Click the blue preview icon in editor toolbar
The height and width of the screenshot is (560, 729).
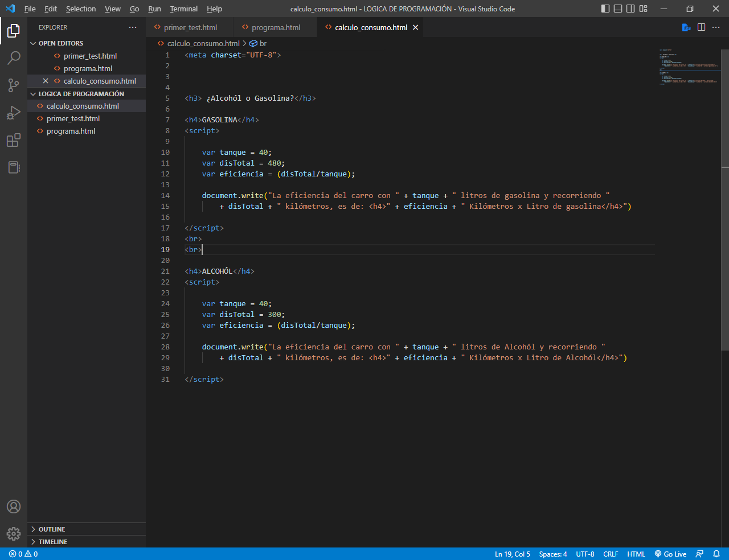tap(686, 27)
